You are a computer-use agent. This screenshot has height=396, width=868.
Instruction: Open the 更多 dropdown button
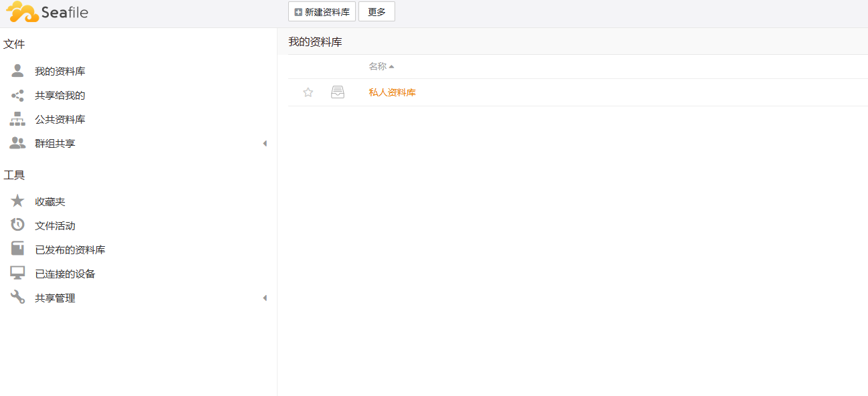tap(376, 12)
